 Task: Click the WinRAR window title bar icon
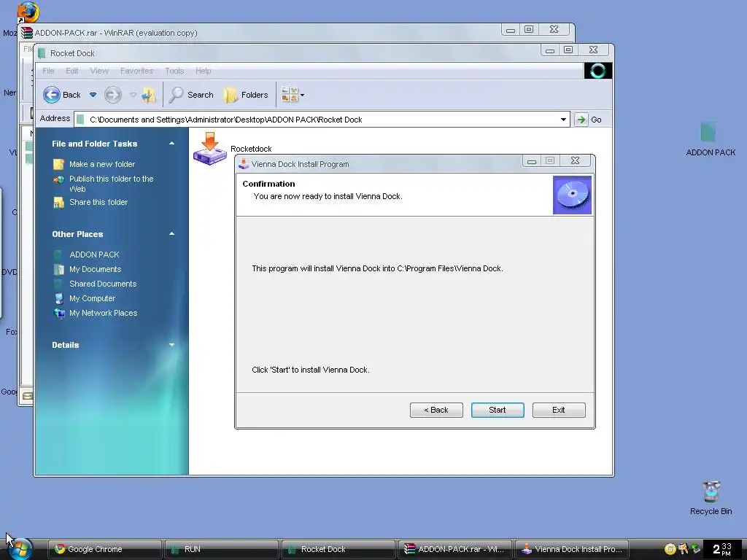[x=27, y=33]
